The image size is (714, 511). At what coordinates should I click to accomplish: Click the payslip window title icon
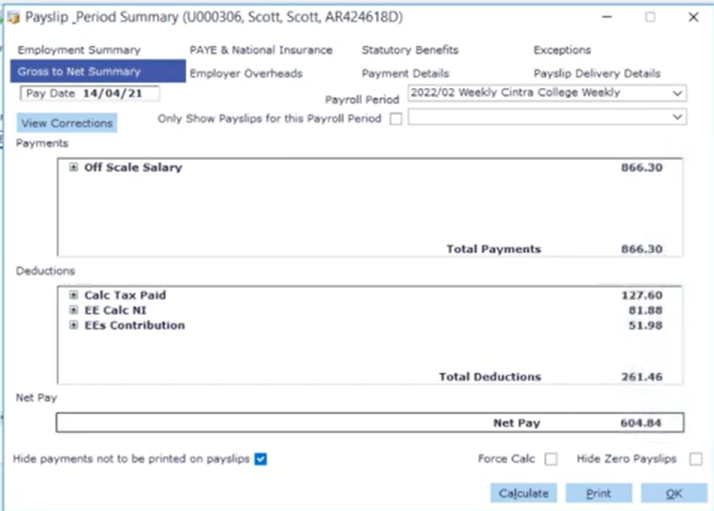(14, 18)
